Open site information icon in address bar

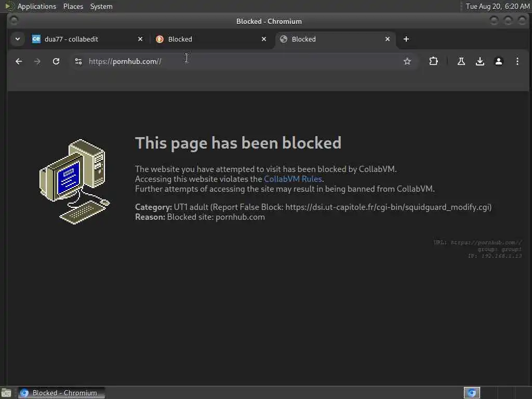pos(78,61)
